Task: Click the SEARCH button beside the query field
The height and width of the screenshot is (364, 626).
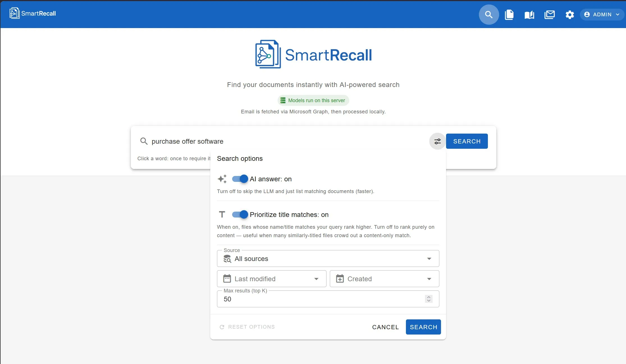Action: 467,141
